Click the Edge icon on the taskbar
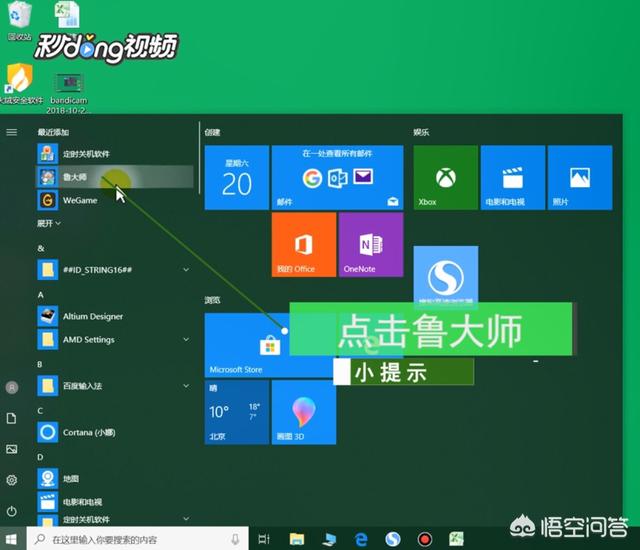 tap(361, 539)
